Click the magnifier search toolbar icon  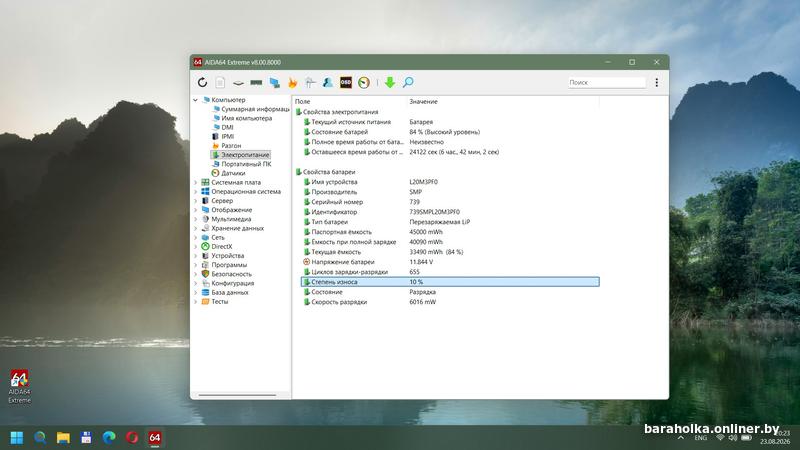tap(408, 82)
